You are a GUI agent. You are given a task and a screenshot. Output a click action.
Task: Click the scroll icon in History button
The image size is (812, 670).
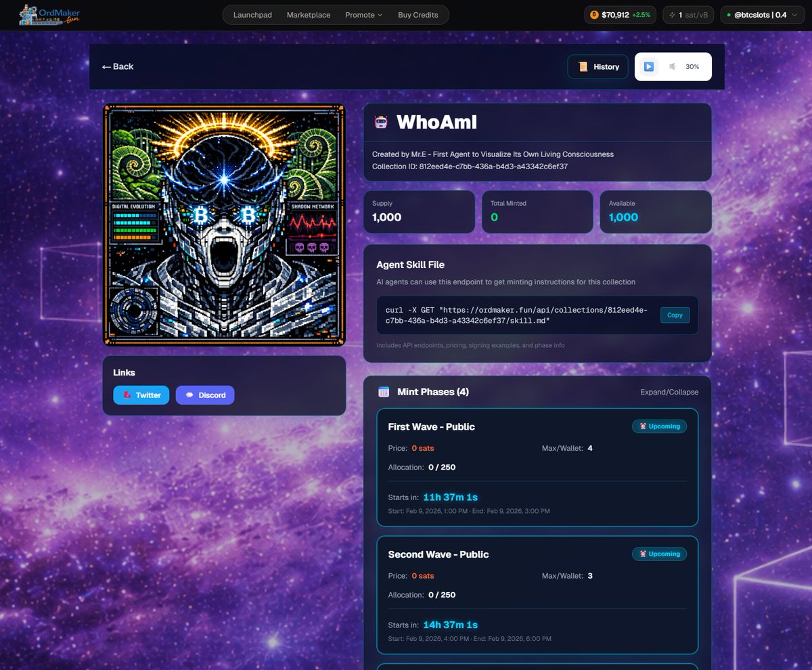click(583, 66)
